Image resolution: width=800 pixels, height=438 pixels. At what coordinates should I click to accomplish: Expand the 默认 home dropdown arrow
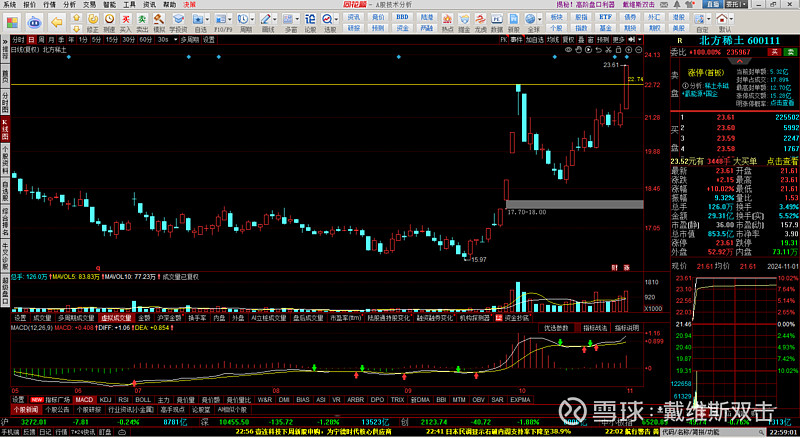coord(731,19)
